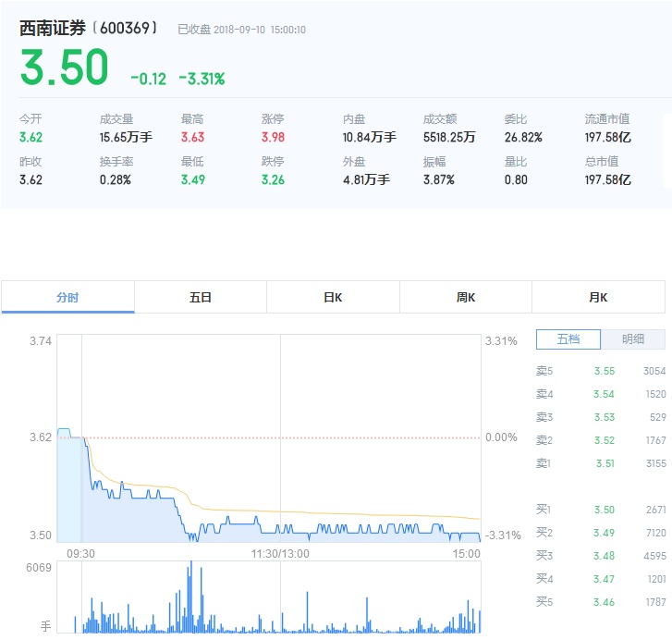This screenshot has width=672, height=640.
Task: Click the 卖3 price 3.53
Action: pos(605,417)
